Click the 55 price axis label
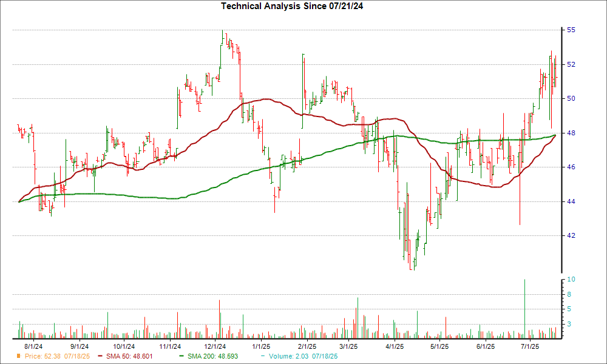Image resolution: width=607 pixels, height=364 pixels. 571,30
